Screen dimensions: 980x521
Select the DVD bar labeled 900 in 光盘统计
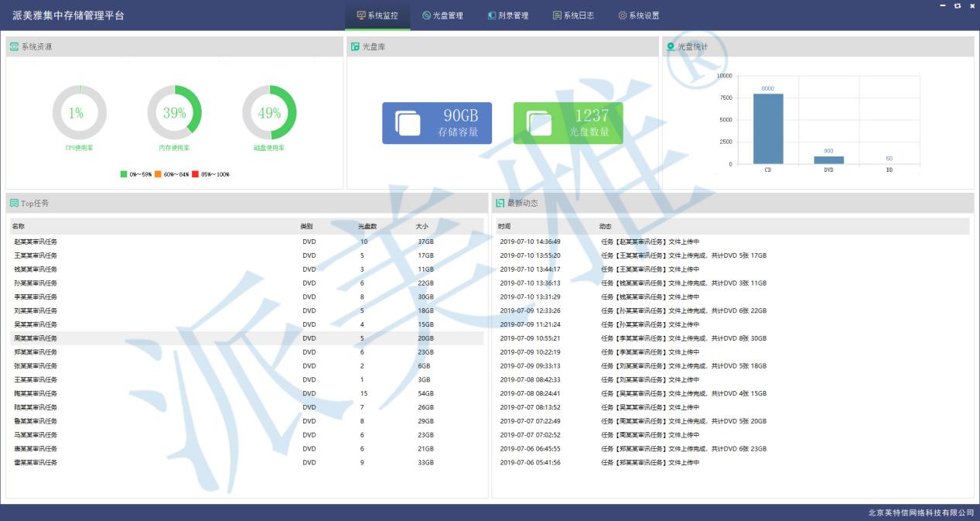(828, 160)
